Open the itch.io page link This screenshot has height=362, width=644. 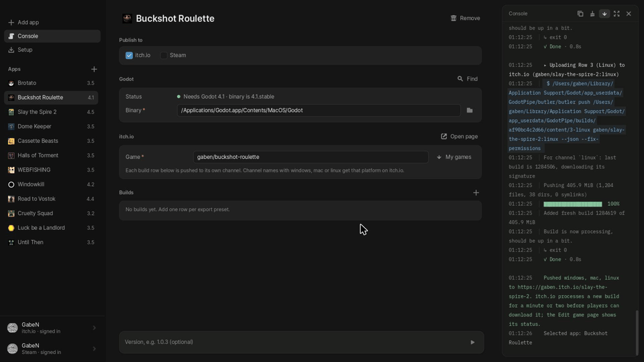tap(459, 136)
